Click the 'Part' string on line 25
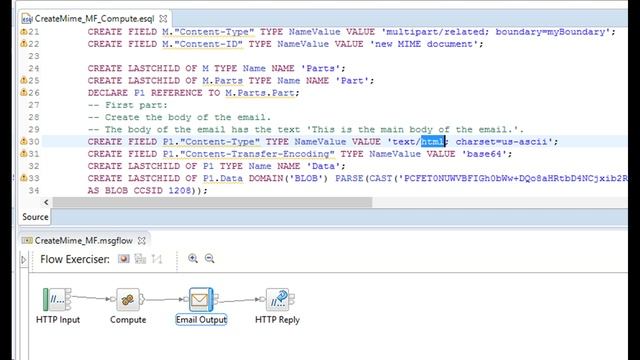Screen dimensions: 640x360 [352, 80]
